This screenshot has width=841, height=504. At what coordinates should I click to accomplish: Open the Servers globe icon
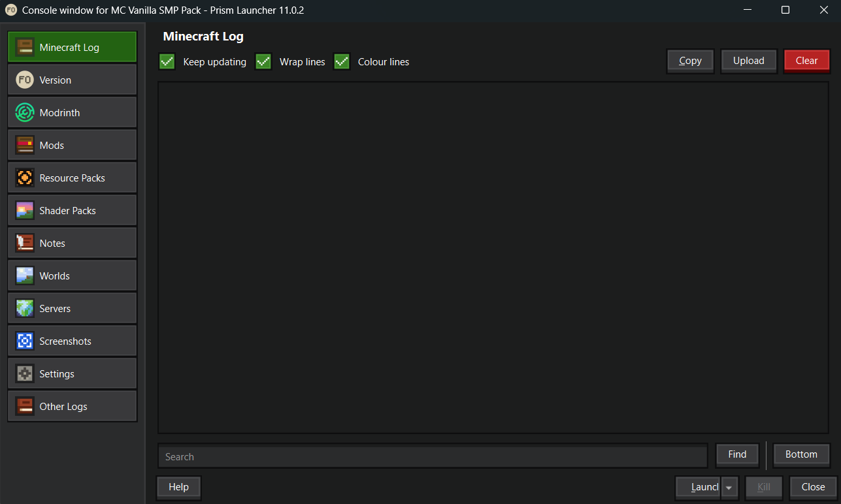(x=25, y=308)
